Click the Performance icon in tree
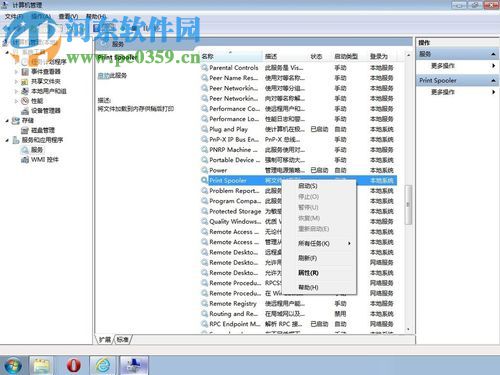 point(25,101)
